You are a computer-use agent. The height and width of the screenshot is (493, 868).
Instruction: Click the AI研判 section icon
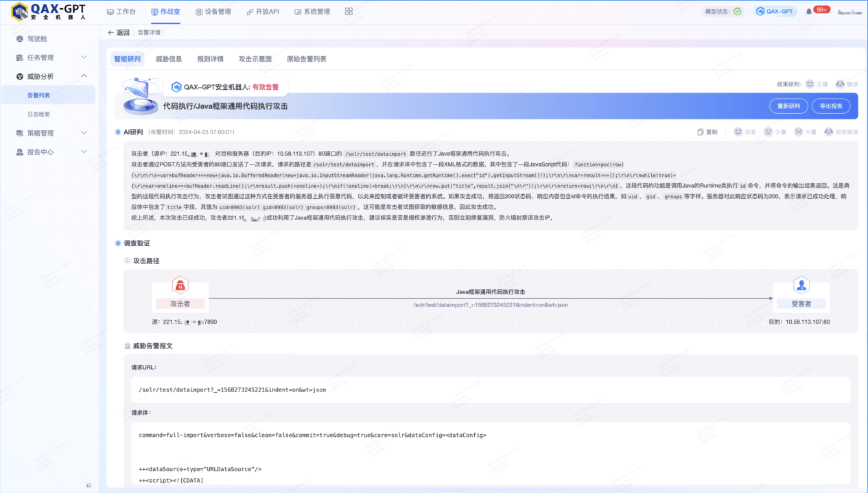[x=118, y=132]
